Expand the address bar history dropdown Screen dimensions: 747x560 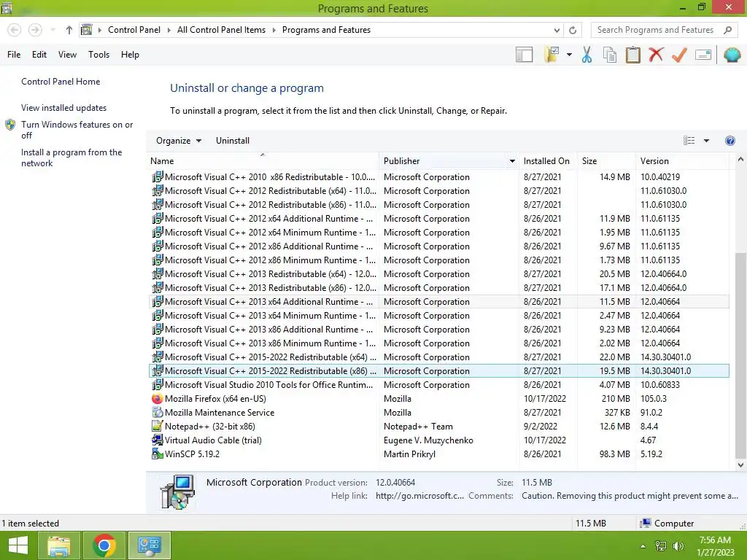[557, 30]
